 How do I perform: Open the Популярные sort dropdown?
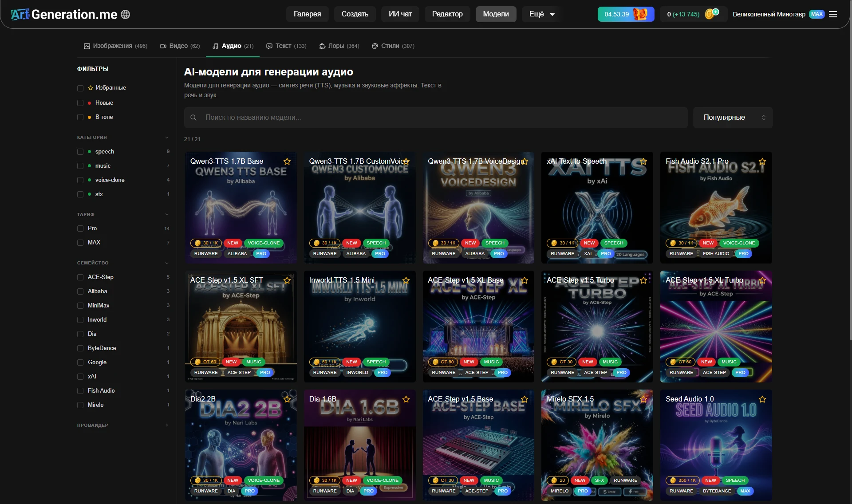[733, 118]
